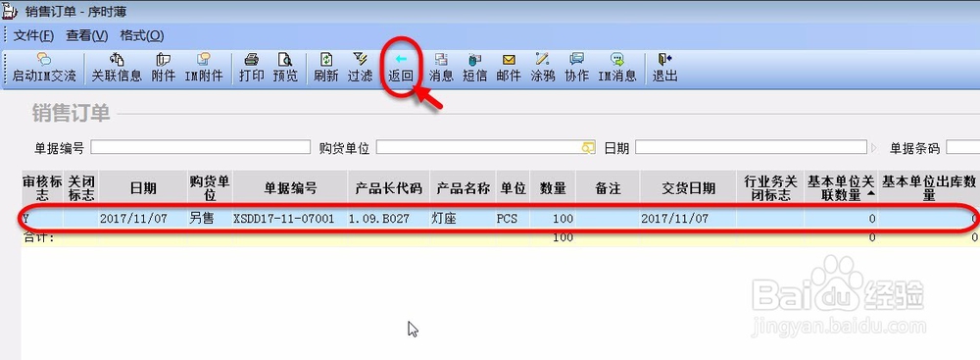This screenshot has width=980, height=360.
Task: Open the 格式(O) menu
Action: click(142, 35)
